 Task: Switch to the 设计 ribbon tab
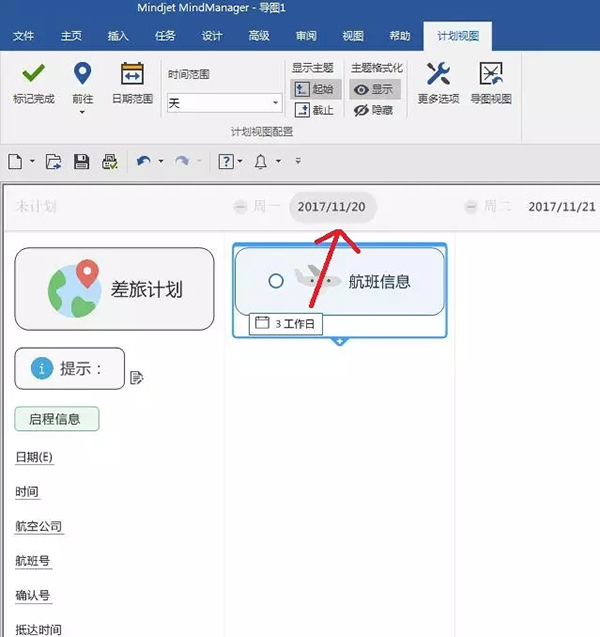click(212, 36)
